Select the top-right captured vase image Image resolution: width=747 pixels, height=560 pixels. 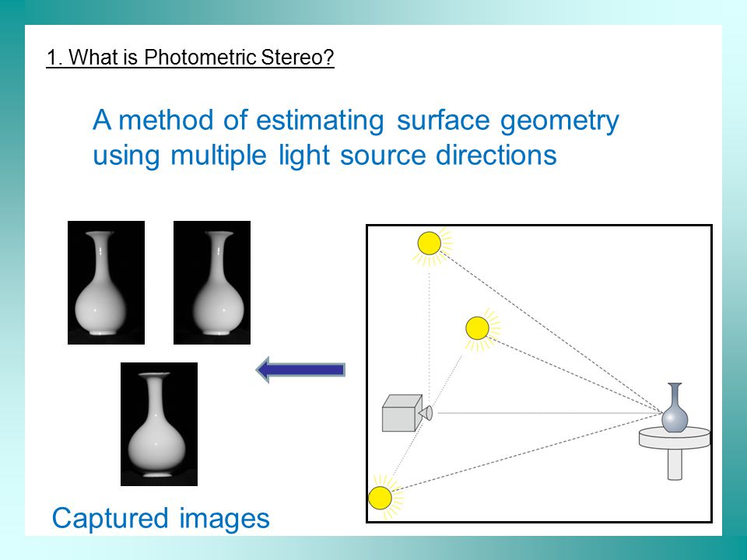click(212, 282)
